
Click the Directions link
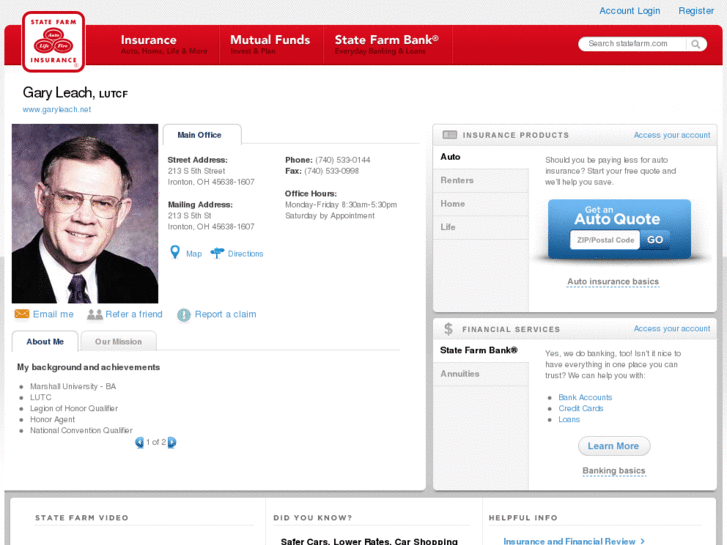[x=245, y=254]
